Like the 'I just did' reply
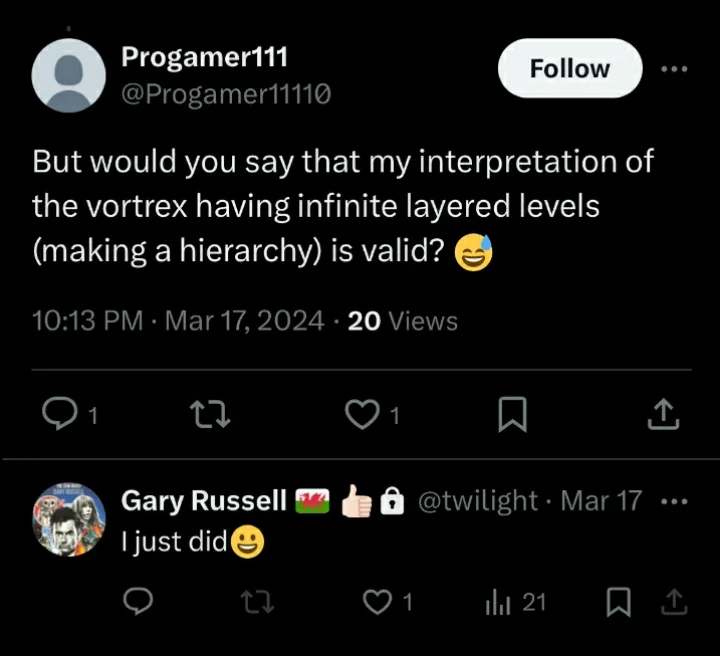The height and width of the screenshot is (656, 720). coord(377,602)
